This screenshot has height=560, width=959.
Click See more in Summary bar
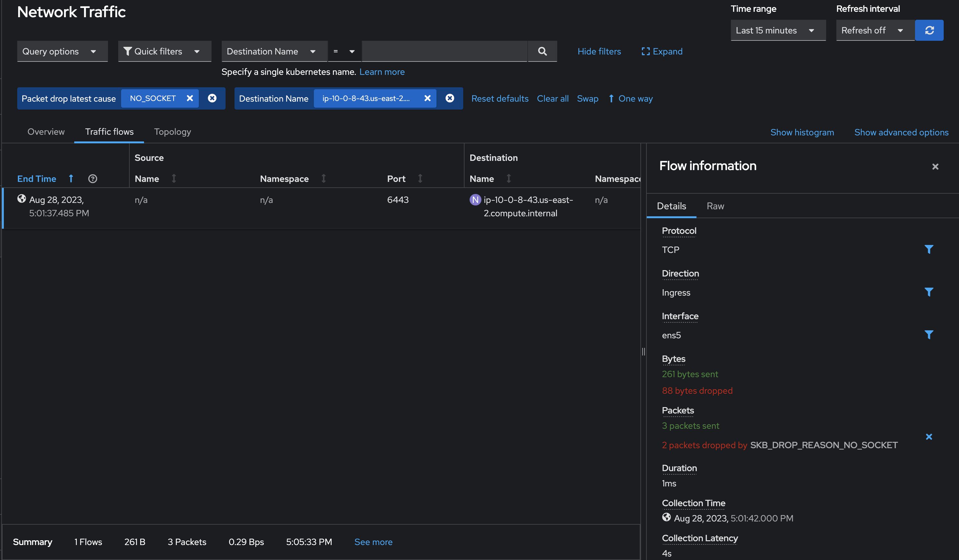[373, 542]
